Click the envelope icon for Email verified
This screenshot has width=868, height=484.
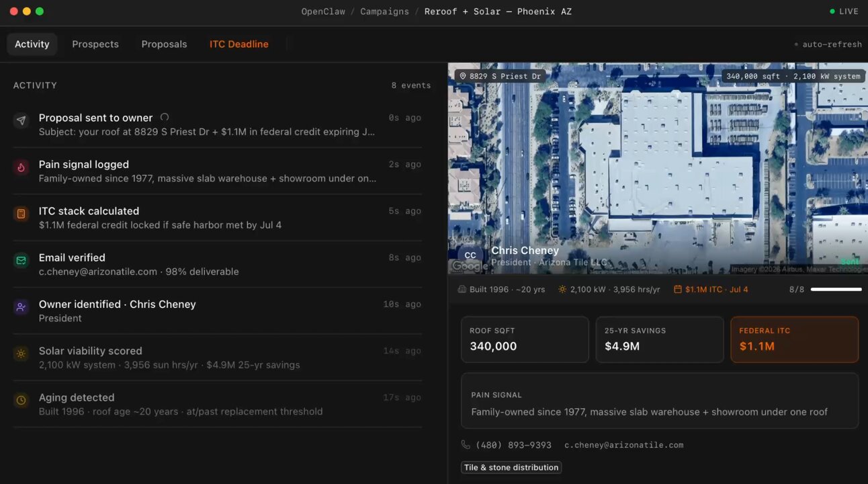(x=21, y=260)
